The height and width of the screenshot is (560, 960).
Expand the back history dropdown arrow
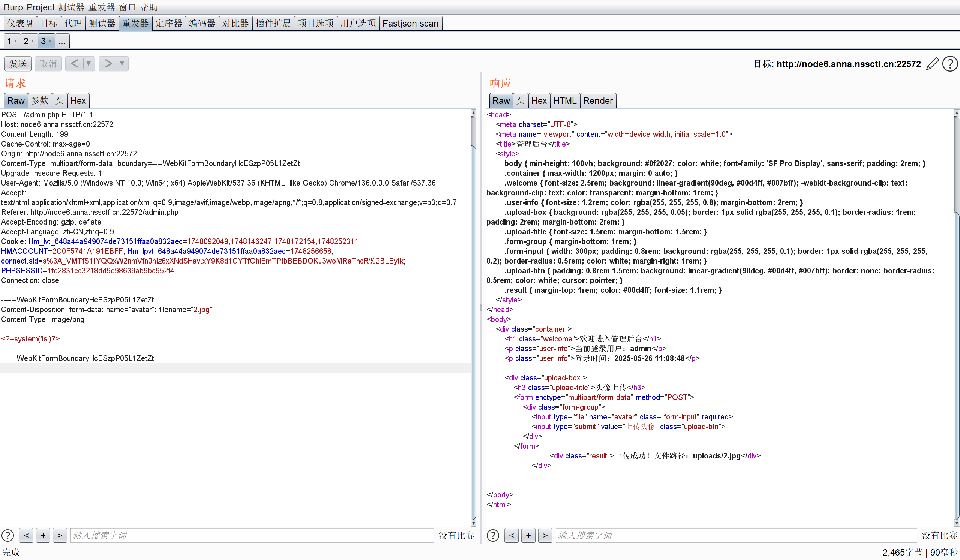tap(88, 64)
